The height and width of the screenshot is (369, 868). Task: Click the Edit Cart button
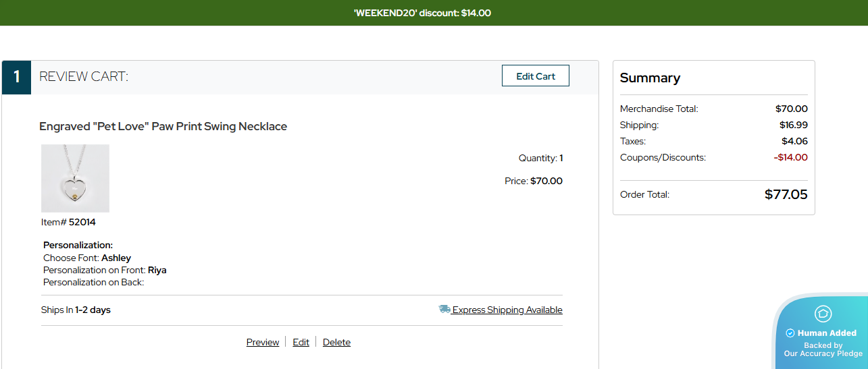pyautogui.click(x=535, y=76)
